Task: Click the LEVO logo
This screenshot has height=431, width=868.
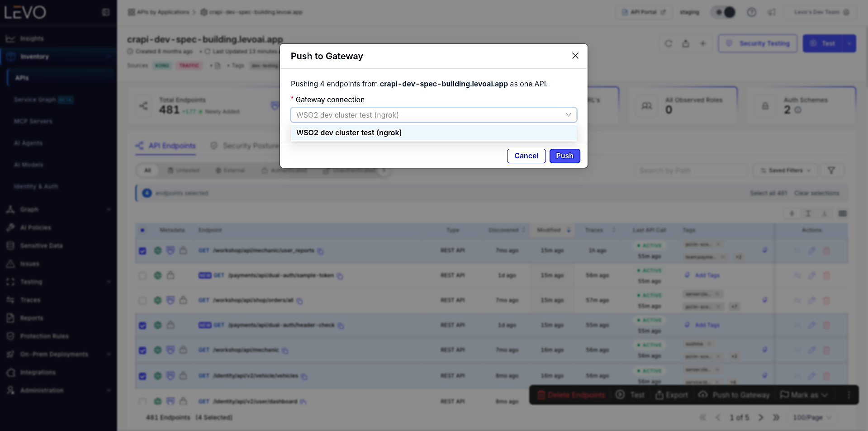Action: [25, 12]
